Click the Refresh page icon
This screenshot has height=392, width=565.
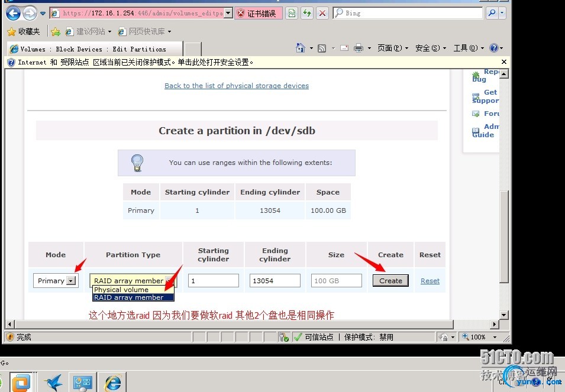click(307, 14)
